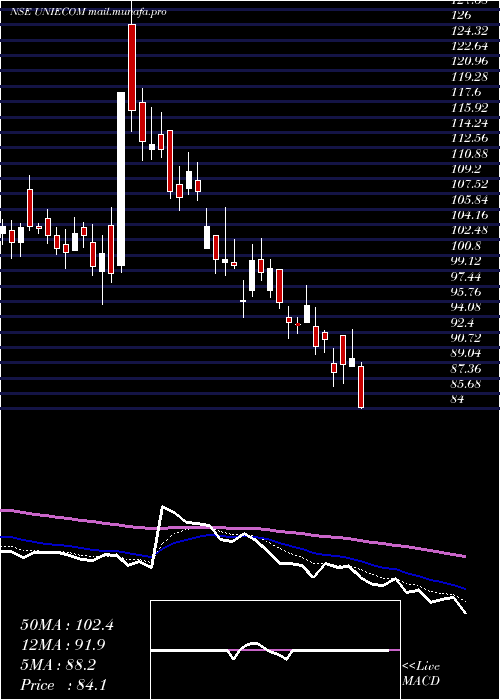Viewport: 500px width, 700px height.
Task: Click the tall red candle at chart peak
Action: pyautogui.click(x=132, y=67)
